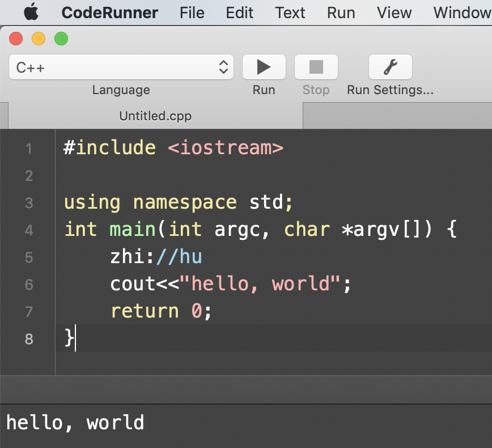Click line number 5 in gutter
The width and height of the screenshot is (492, 448).
(x=29, y=257)
